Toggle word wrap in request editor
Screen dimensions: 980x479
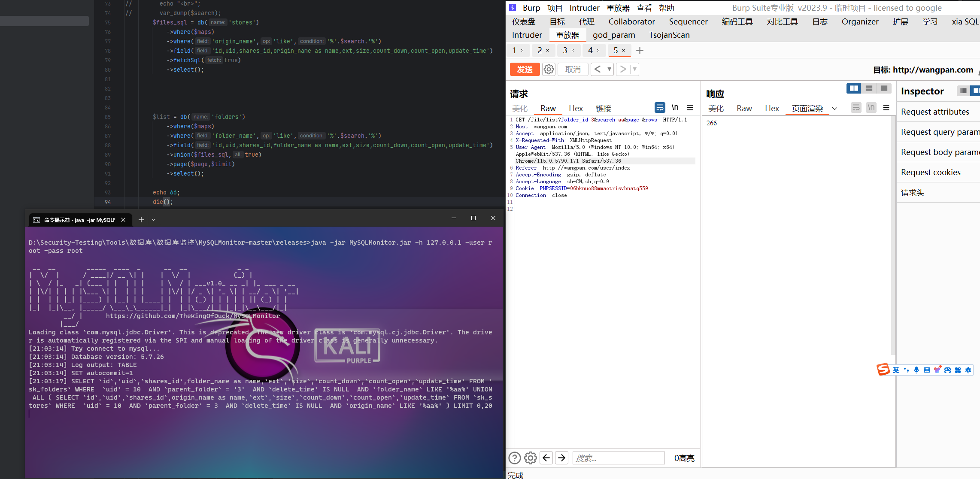tap(660, 107)
